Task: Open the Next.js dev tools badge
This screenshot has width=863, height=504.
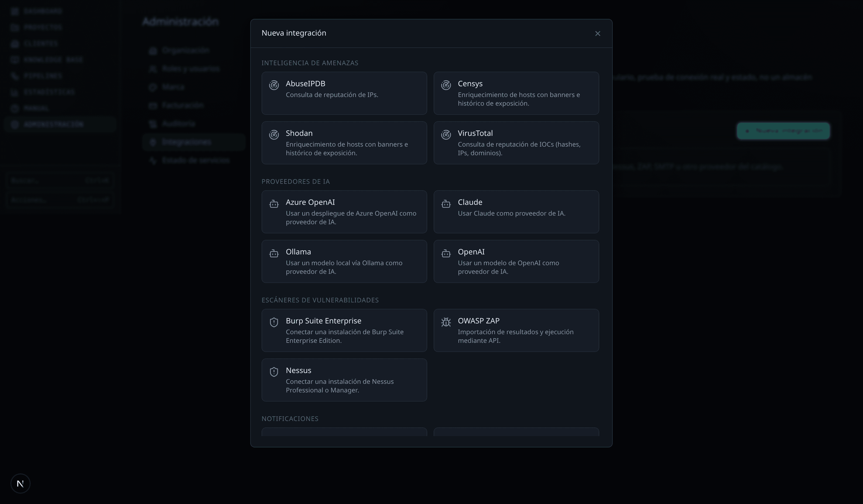Action: [20, 484]
